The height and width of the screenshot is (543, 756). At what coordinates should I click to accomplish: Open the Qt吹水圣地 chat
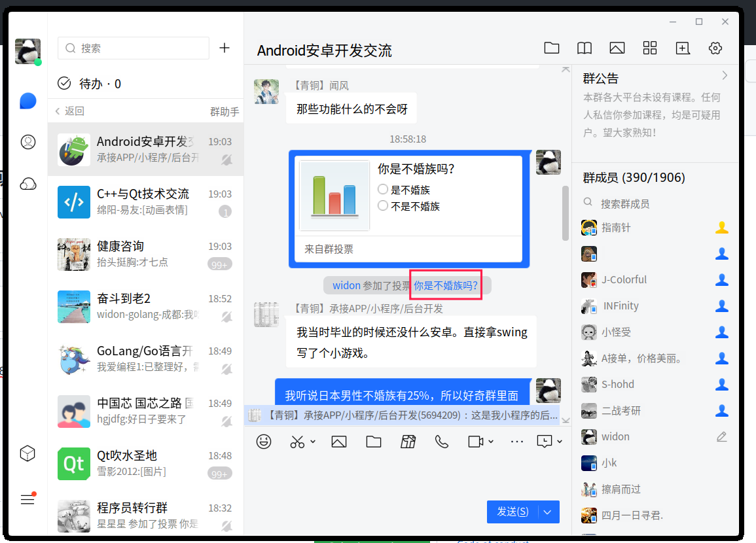(x=145, y=464)
